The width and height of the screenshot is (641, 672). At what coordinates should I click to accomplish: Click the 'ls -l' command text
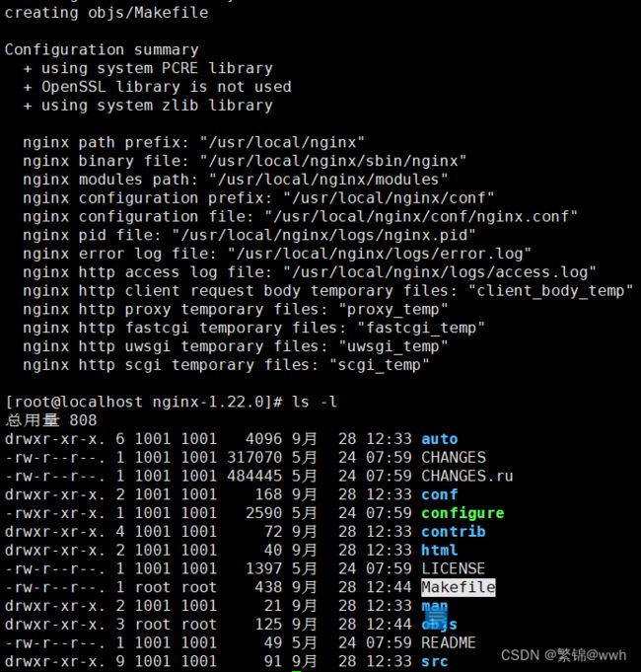point(315,402)
